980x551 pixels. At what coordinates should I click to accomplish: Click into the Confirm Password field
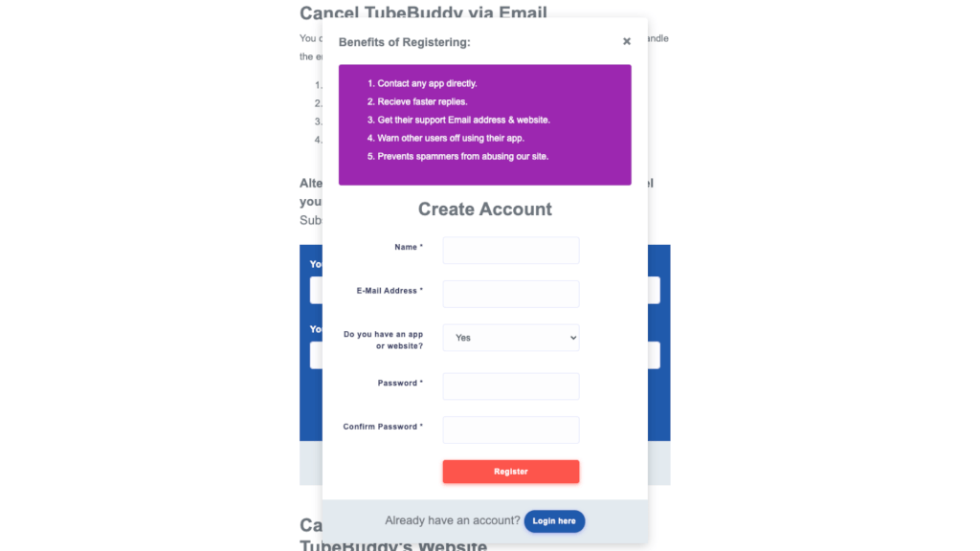coord(511,430)
